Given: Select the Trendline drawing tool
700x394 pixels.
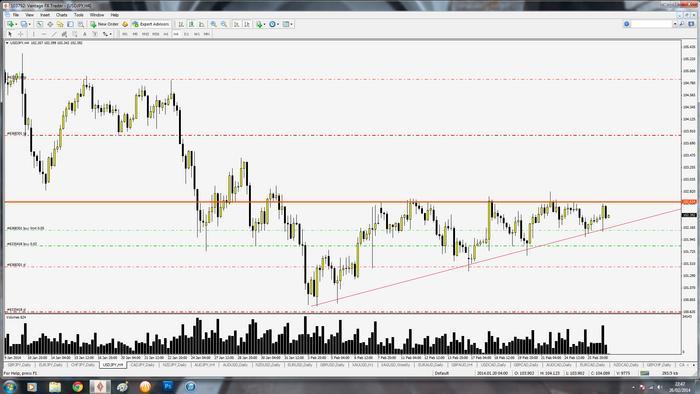Looking at the screenshot, I should (x=54, y=34).
